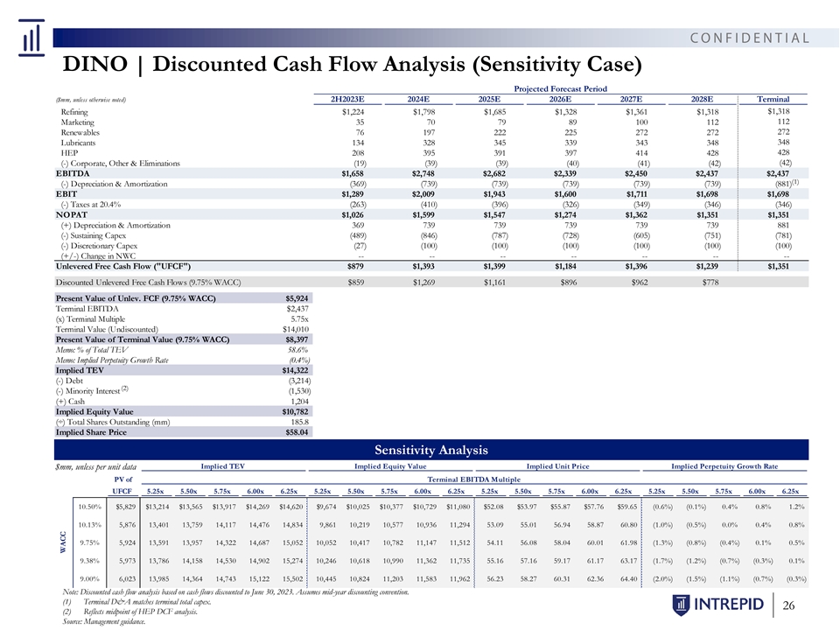Viewport: 840px width, 630px height.
Task: Click the (2.0%) growth rate cell
Action: [x=662, y=579]
